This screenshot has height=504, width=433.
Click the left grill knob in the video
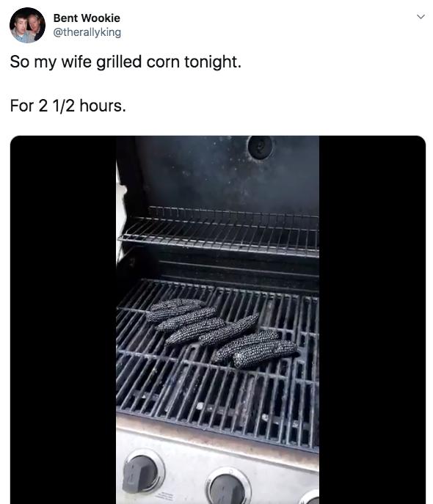(x=140, y=474)
